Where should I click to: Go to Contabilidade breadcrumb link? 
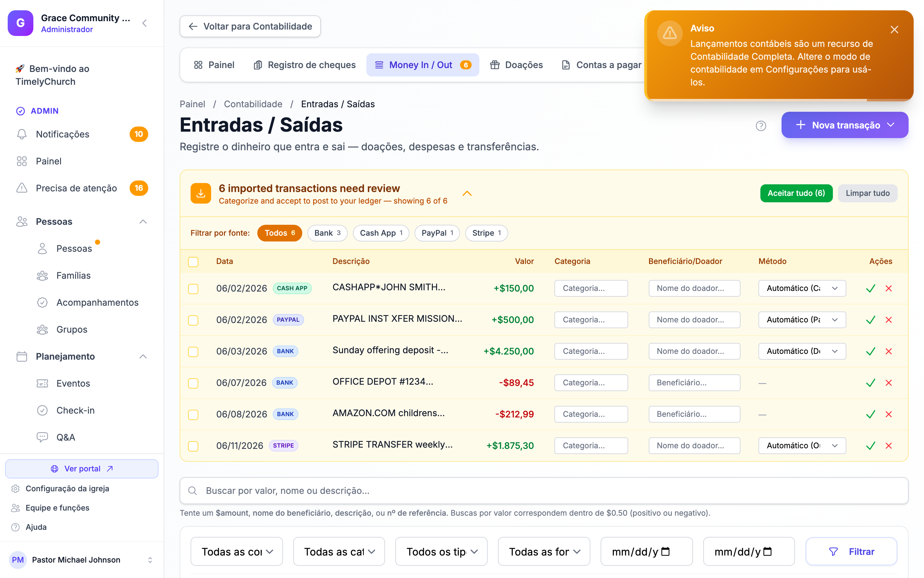coord(253,104)
